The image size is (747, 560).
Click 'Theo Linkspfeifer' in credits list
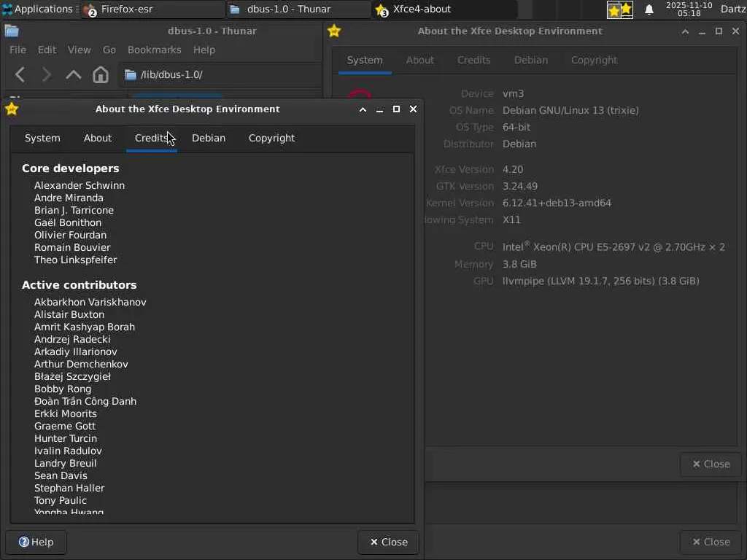75,260
